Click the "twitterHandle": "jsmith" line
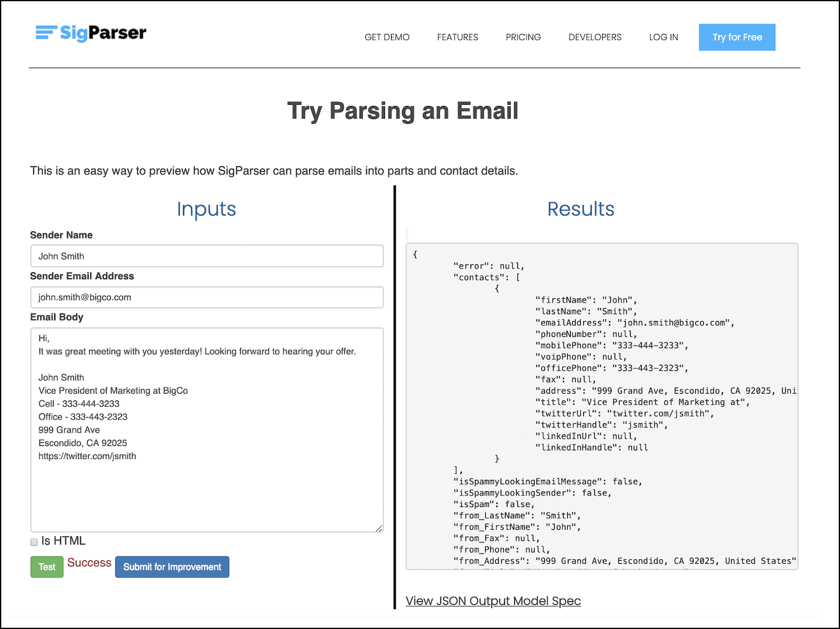This screenshot has height=629, width=840. click(602, 425)
